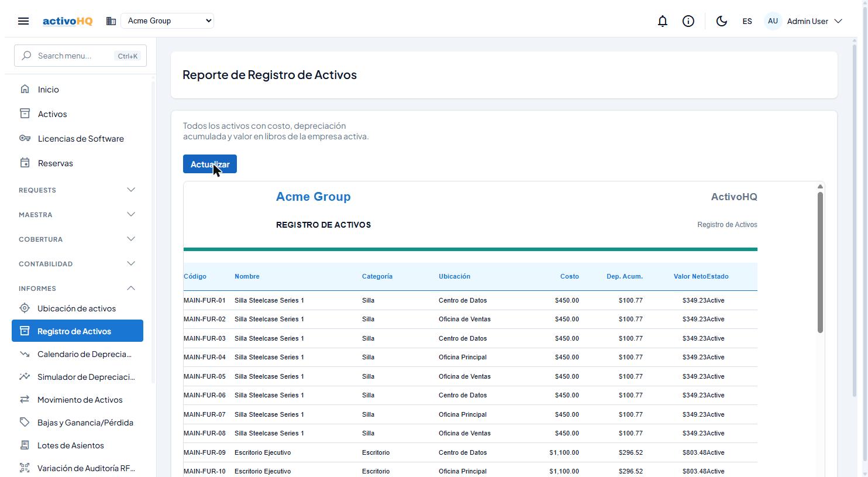Screen dimensions: 868x477
Task: Open Reservas page
Action: tap(77, 163)
